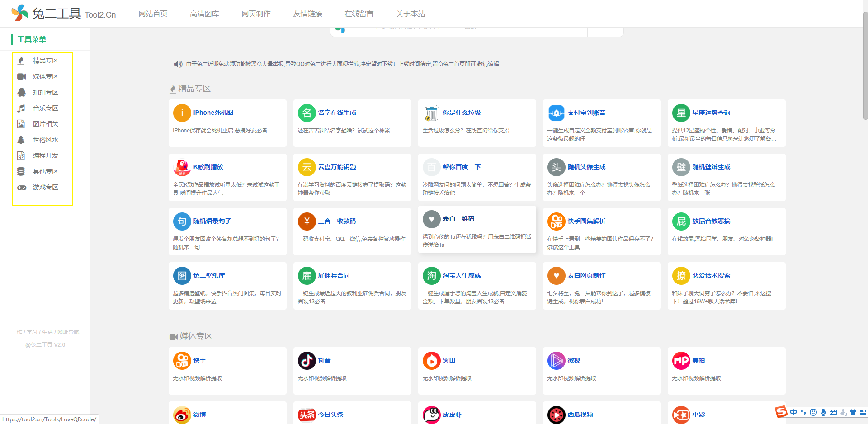The width and height of the screenshot is (868, 424).
Task: Click the 名字在线生成 green icon
Action: pos(307,113)
